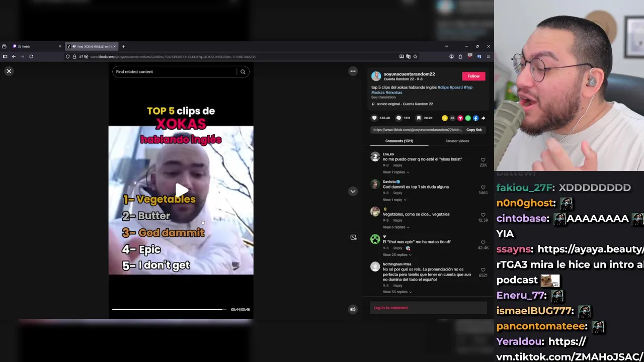Focus the Find related content search field
644x362 pixels.
point(175,72)
